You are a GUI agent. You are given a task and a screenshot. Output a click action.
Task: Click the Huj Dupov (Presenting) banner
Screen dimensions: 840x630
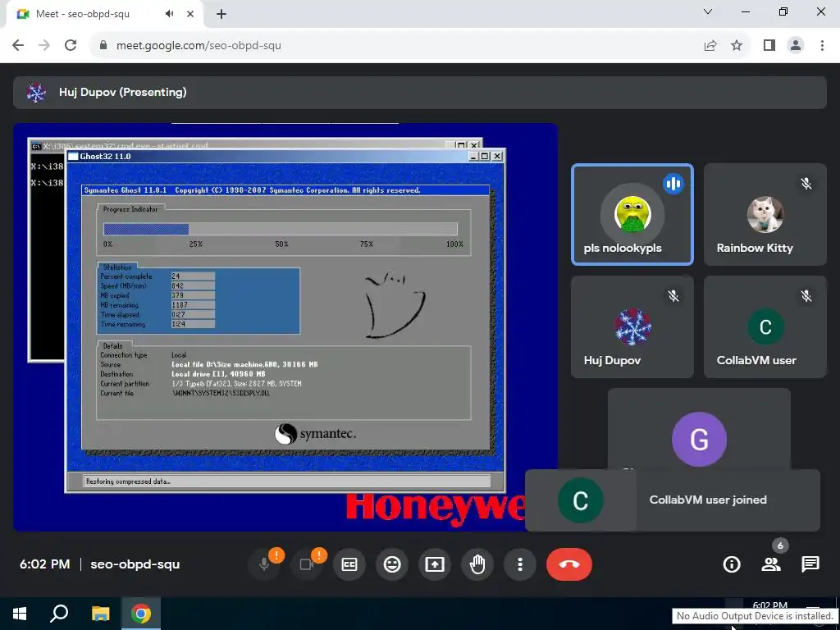419,92
